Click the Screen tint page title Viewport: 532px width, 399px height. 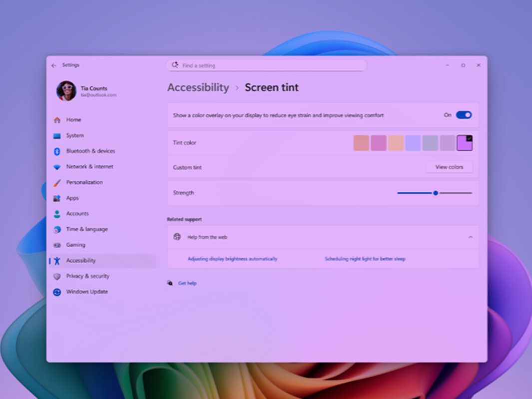[272, 87]
